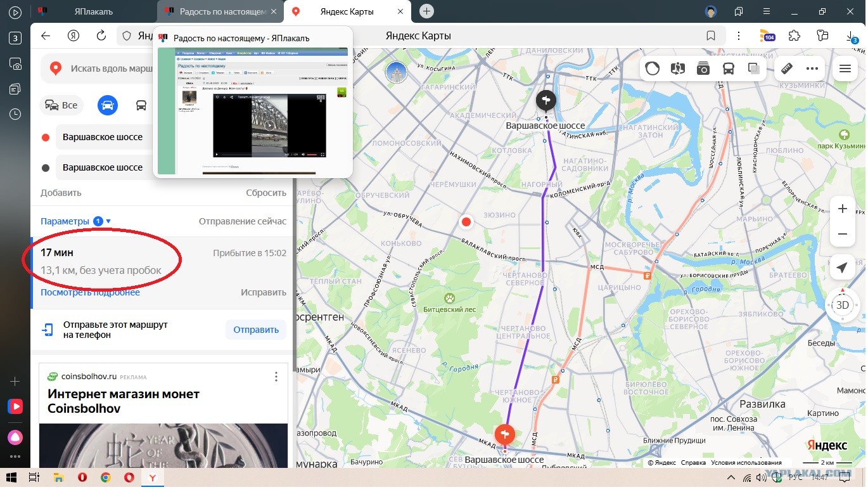Open the browser extensions puzzle icon

(794, 36)
